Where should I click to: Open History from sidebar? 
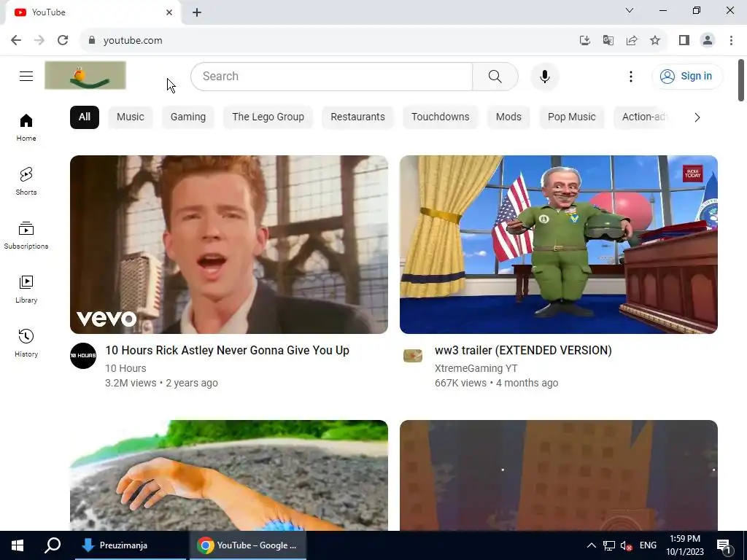point(26,343)
